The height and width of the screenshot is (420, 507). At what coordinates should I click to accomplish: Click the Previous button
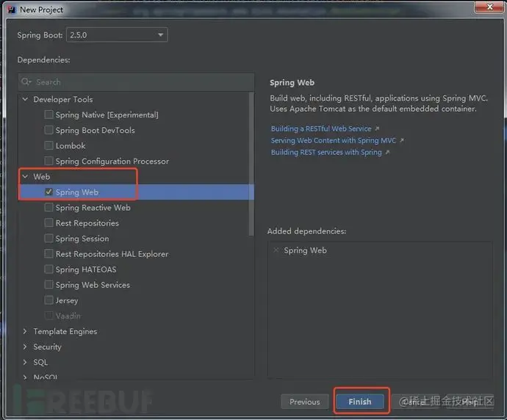click(305, 402)
